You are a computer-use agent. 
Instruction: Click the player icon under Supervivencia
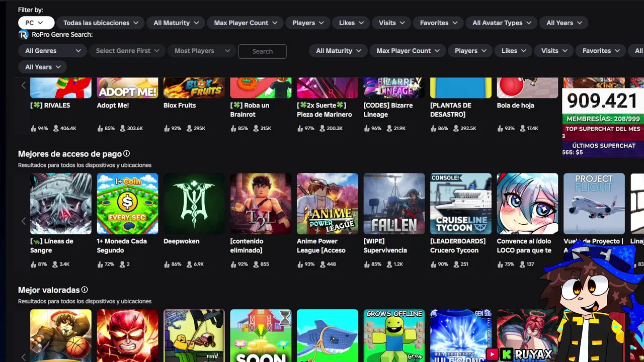(389, 264)
